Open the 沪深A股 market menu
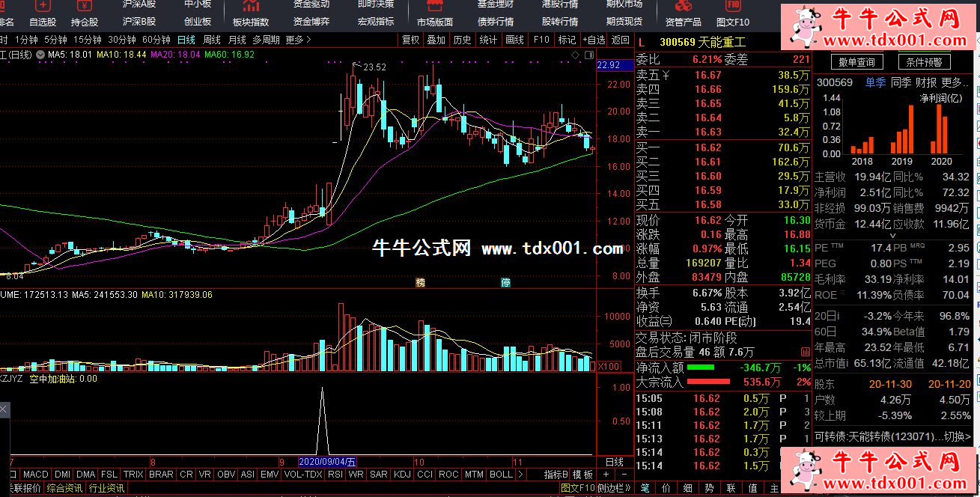980x497 pixels. (x=139, y=4)
